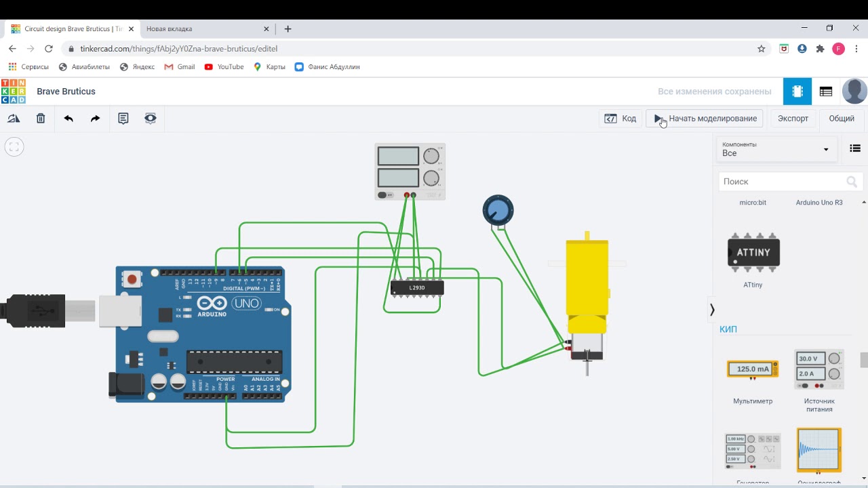Click the components panel scrollbar thumb
The width and height of the screenshot is (868, 488).
864,360
